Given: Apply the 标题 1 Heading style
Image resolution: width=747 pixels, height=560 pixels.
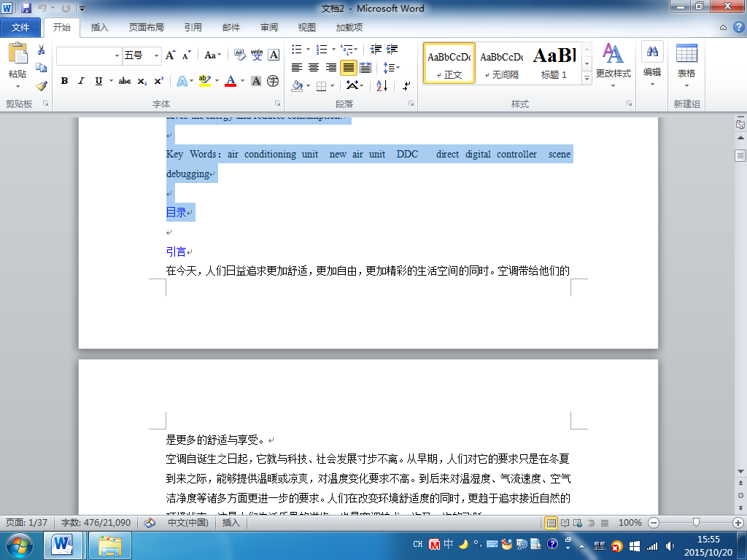Looking at the screenshot, I should 554,63.
